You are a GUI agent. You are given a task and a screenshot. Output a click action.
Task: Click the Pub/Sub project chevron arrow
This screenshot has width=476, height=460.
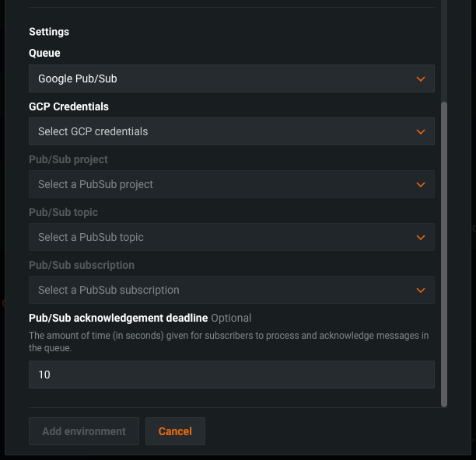pos(421,184)
